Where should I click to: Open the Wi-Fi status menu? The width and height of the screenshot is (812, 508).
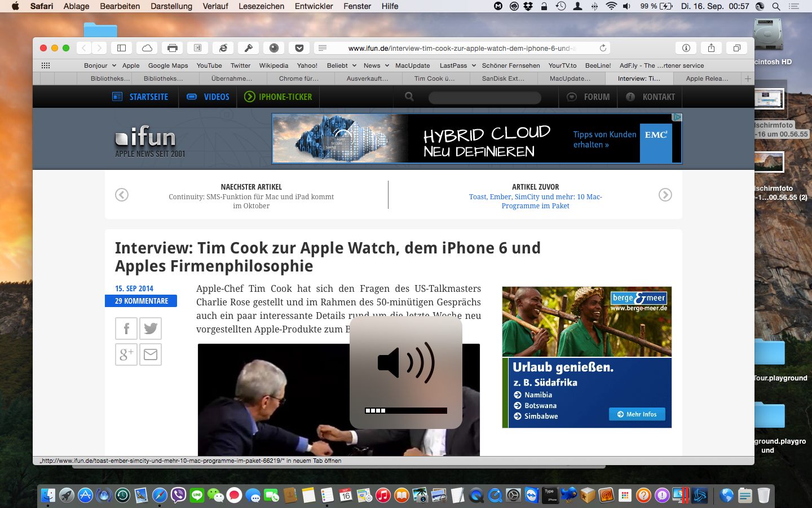pos(611,6)
